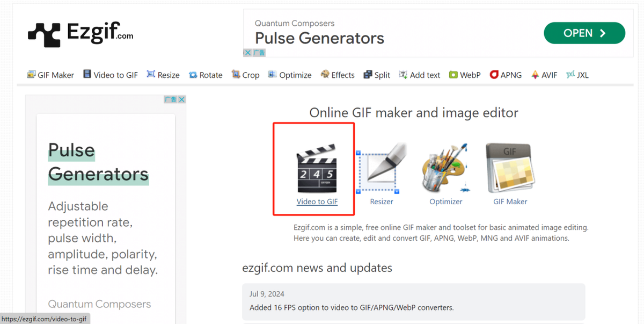Image resolution: width=644 pixels, height=324 pixels.
Task: Open Effects from the navigation bar
Action: (x=338, y=75)
